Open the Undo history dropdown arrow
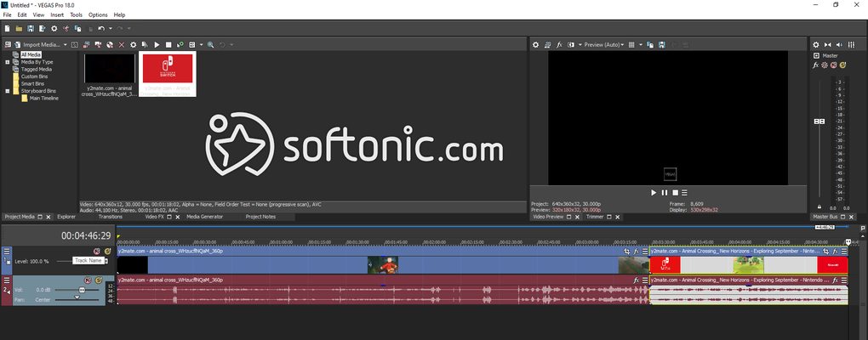 pos(111,28)
